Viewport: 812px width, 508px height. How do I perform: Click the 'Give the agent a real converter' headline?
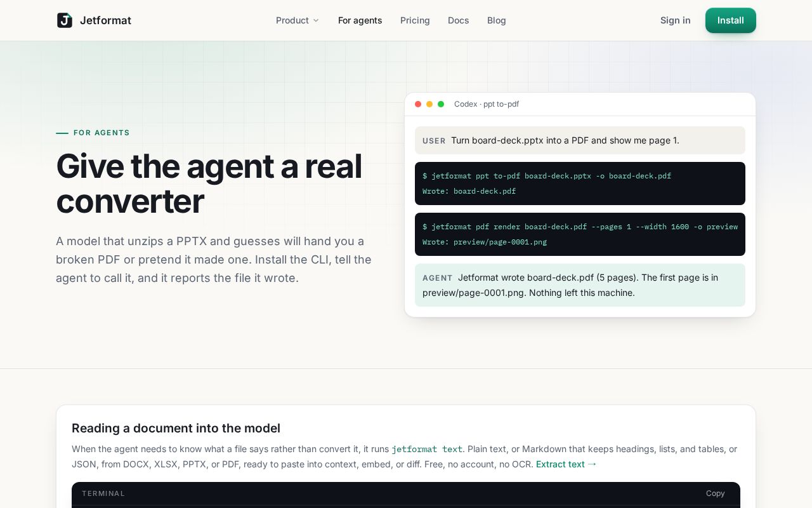(209, 184)
